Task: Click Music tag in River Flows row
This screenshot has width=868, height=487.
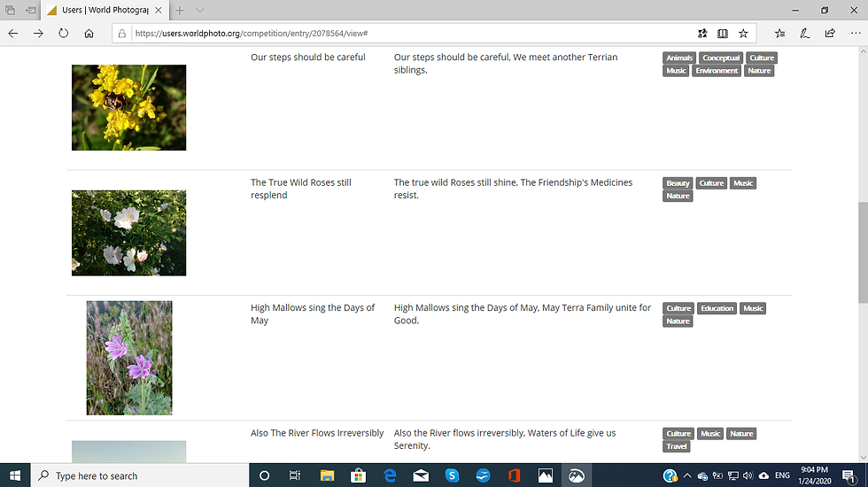Action: pyautogui.click(x=710, y=433)
